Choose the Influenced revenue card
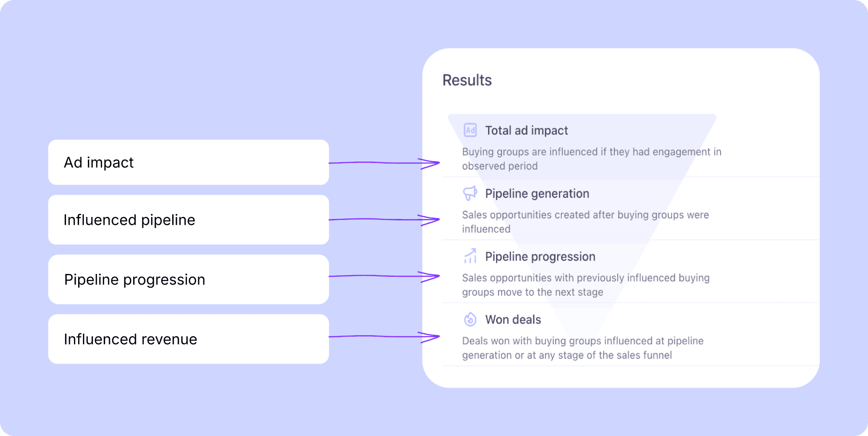Image resolution: width=868 pixels, height=436 pixels. pos(189,339)
